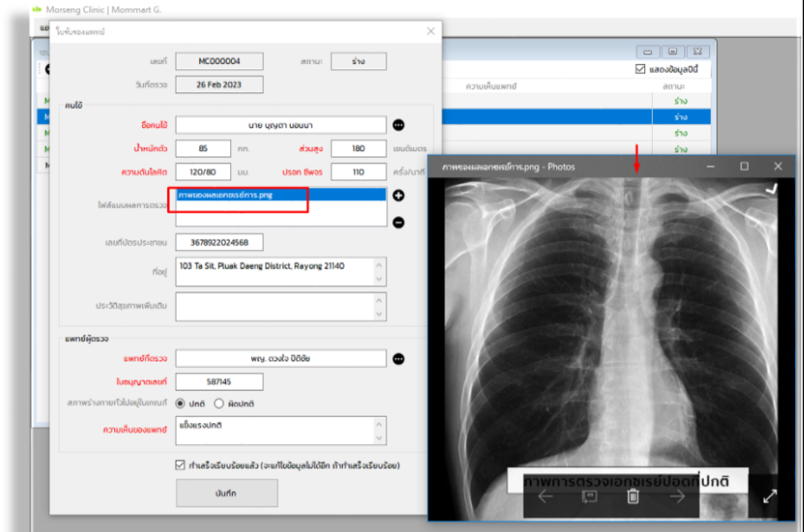Screen dimensions: 804x532
Task: Click the trash icon in Photos viewer
Action: coord(633,497)
